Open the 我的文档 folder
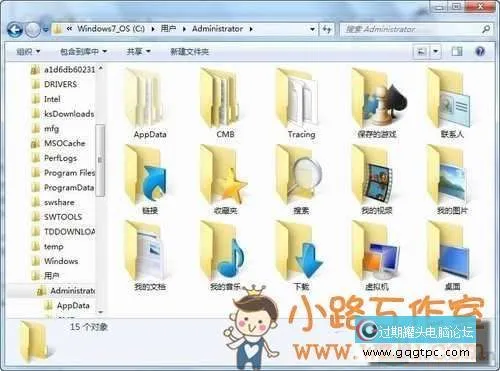500x371 pixels. (x=145, y=250)
